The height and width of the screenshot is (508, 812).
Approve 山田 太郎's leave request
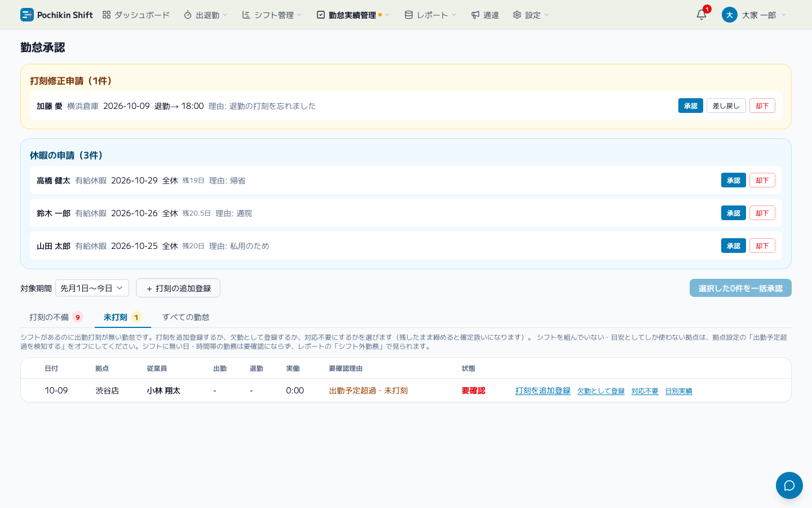[x=734, y=246]
